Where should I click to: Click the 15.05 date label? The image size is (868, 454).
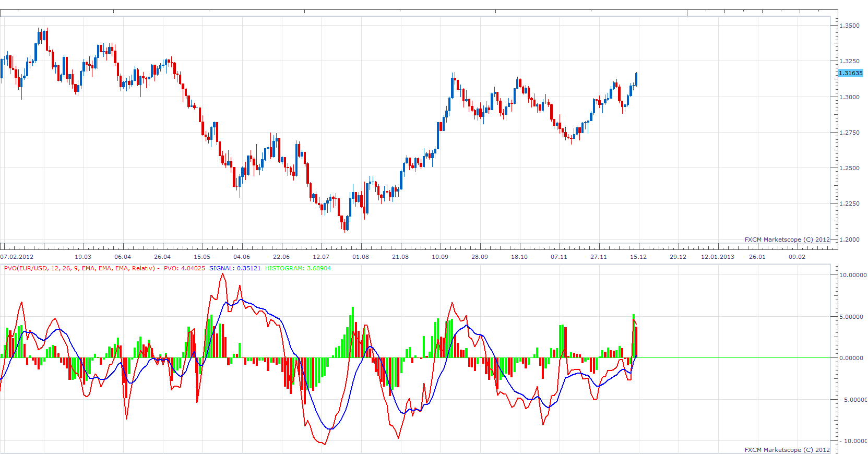[202, 257]
